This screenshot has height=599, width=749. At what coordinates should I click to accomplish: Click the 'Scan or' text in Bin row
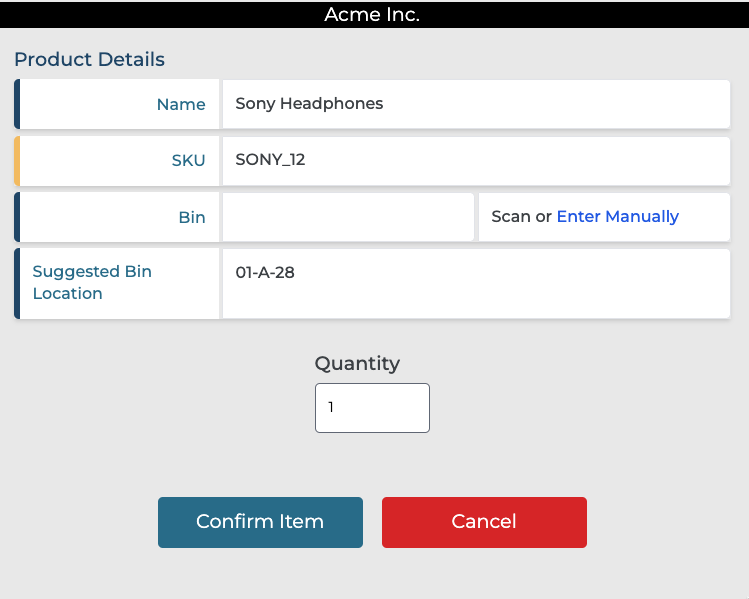coord(521,217)
